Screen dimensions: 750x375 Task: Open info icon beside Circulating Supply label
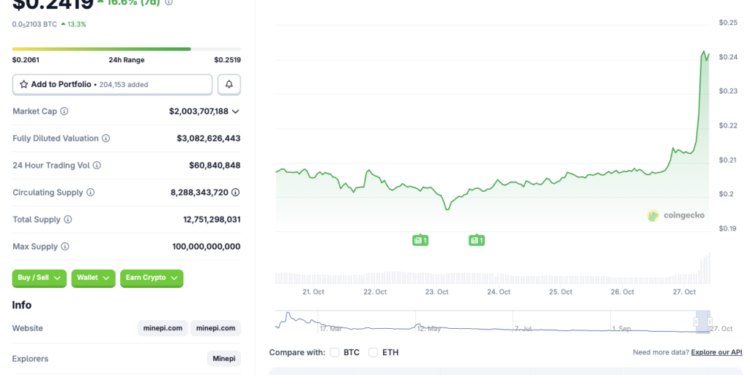[x=90, y=192]
